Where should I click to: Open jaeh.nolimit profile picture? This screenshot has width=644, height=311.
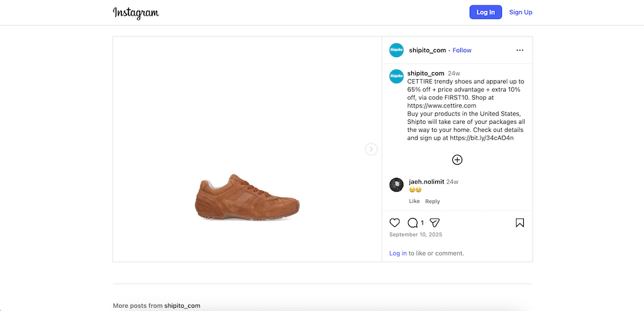pyautogui.click(x=396, y=185)
